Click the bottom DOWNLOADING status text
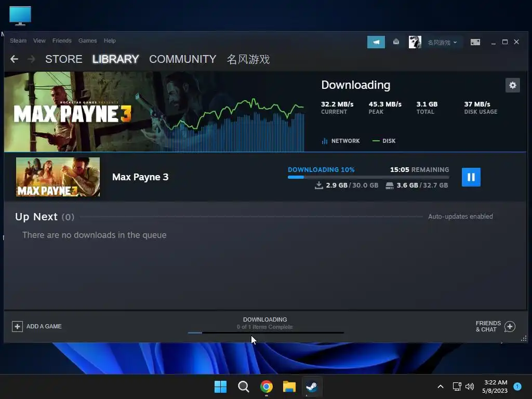The width and height of the screenshot is (532, 399). point(265,320)
